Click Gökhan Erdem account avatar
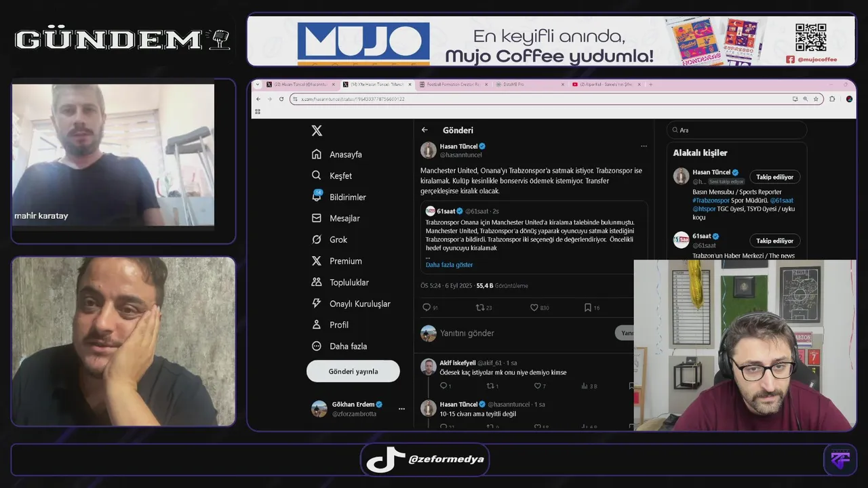This screenshot has width=868, height=488. pyautogui.click(x=319, y=409)
